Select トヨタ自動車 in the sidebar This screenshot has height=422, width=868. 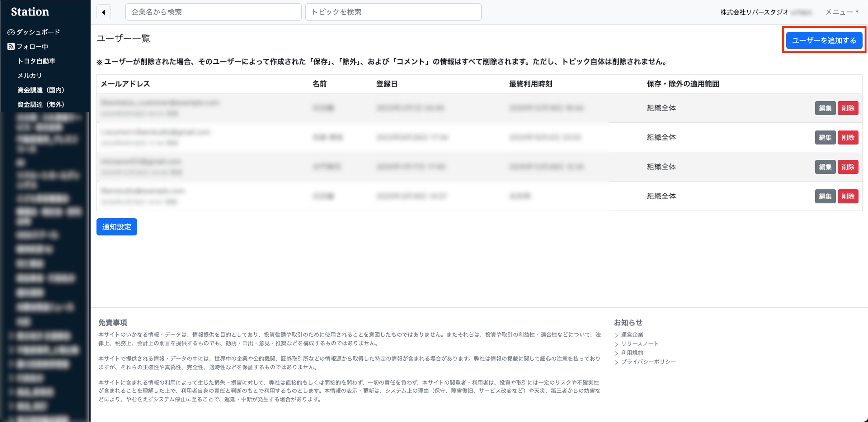point(36,61)
